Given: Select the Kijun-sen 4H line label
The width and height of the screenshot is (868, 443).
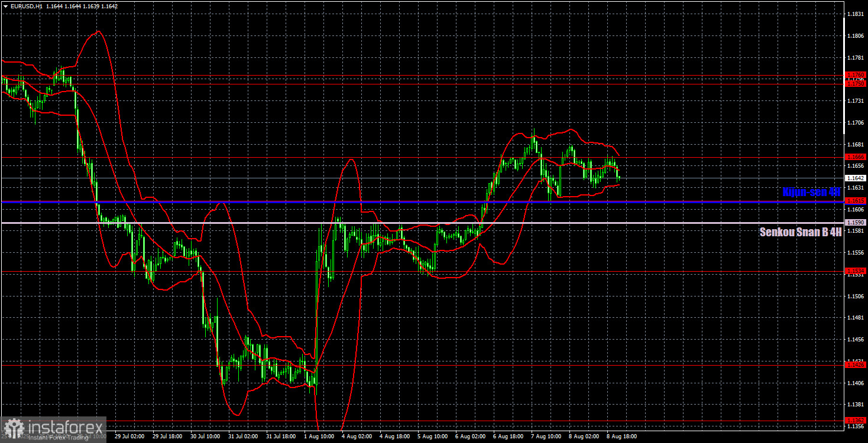Looking at the screenshot, I should coord(811,192).
